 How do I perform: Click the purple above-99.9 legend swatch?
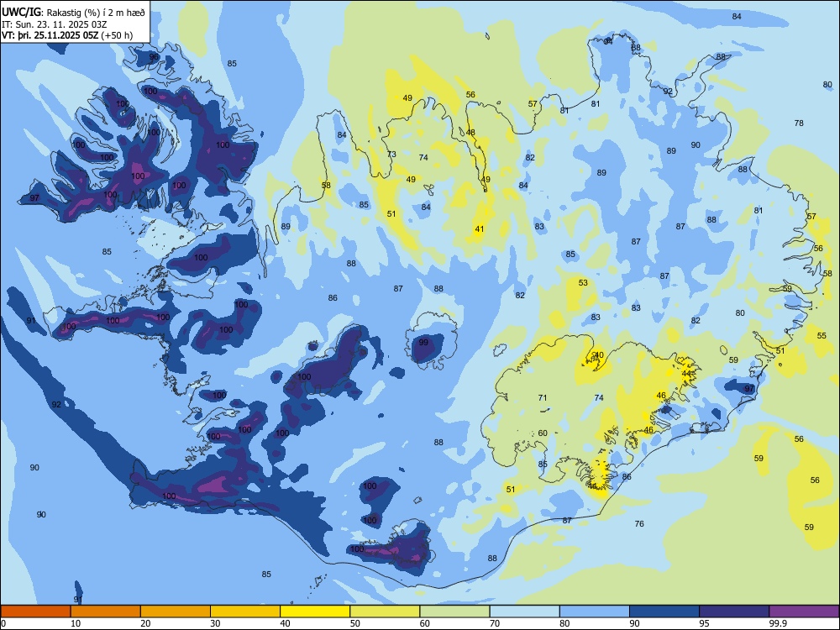point(804,612)
